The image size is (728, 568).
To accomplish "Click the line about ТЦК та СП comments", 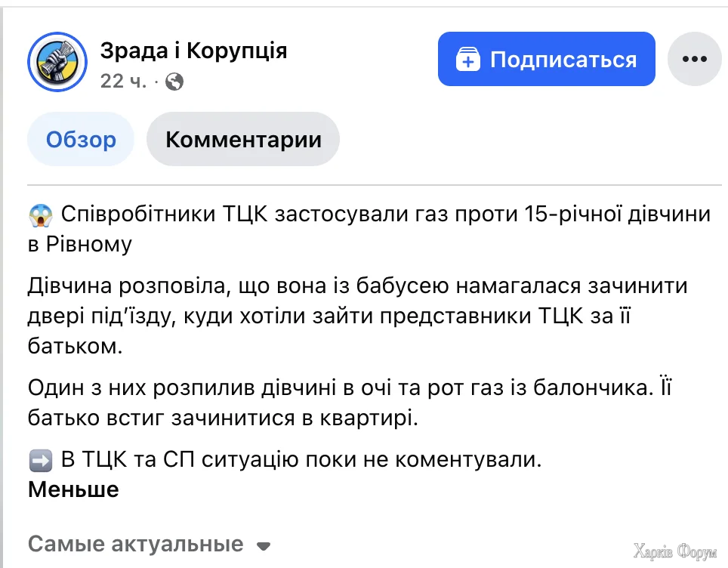I will click(x=285, y=458).
